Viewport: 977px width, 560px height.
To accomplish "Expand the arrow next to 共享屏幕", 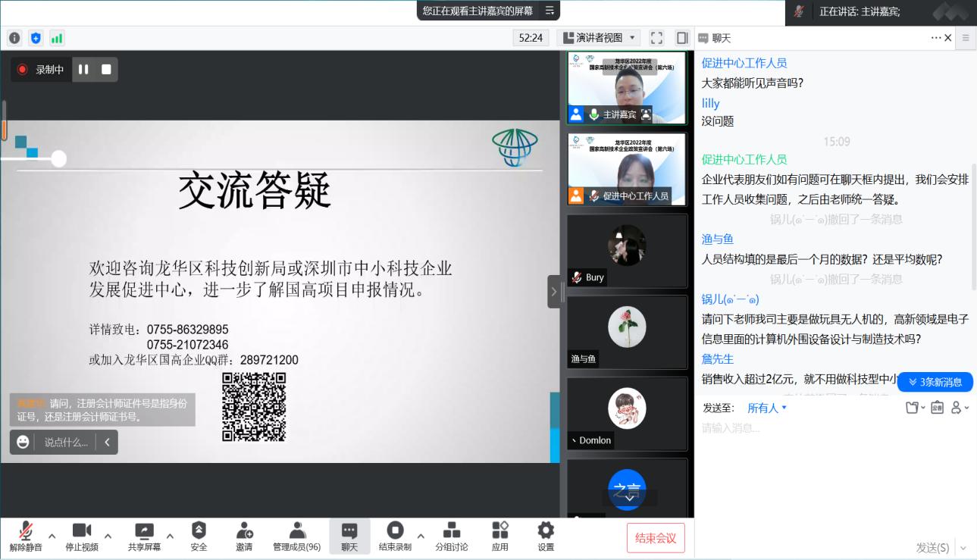I will click(x=170, y=536).
